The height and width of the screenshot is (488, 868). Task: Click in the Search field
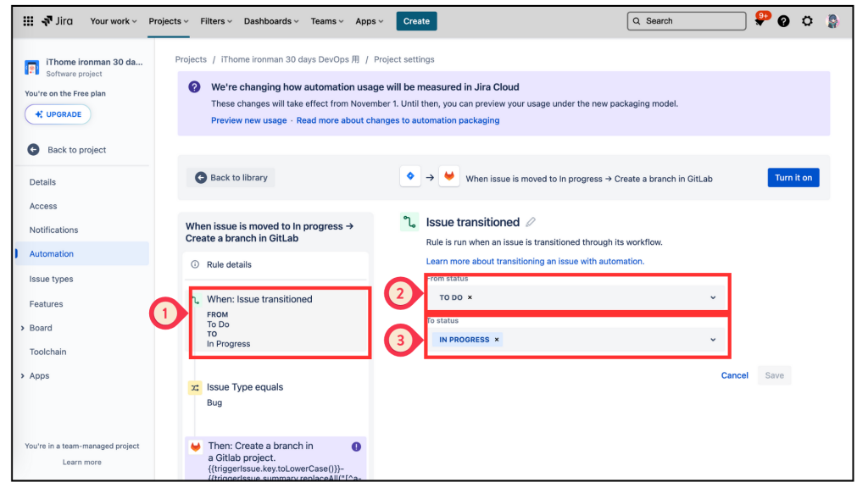pyautogui.click(x=687, y=21)
